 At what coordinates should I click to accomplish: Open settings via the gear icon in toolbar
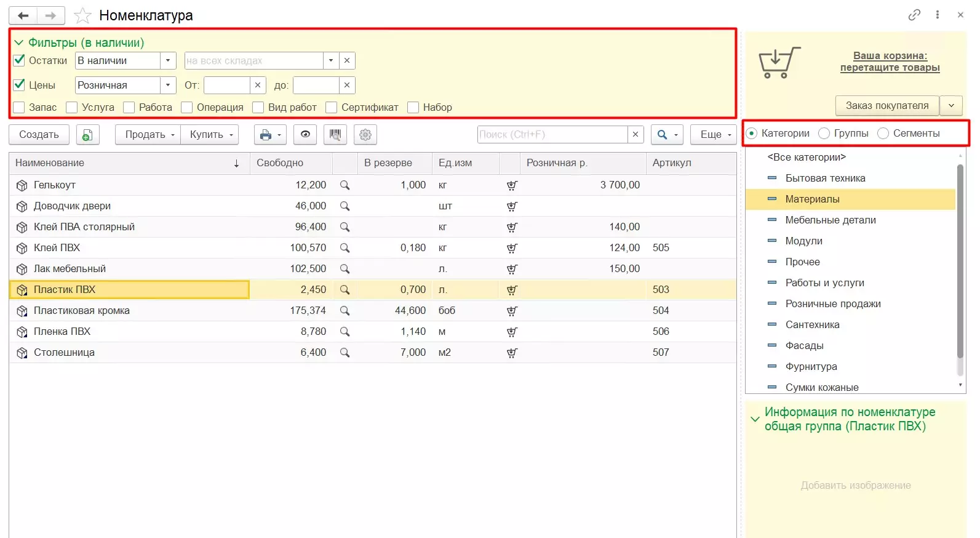point(365,135)
